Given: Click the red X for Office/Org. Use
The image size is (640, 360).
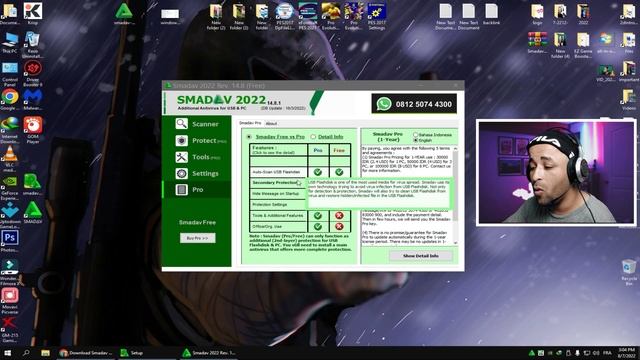Looking at the screenshot, I should click(x=339, y=227).
